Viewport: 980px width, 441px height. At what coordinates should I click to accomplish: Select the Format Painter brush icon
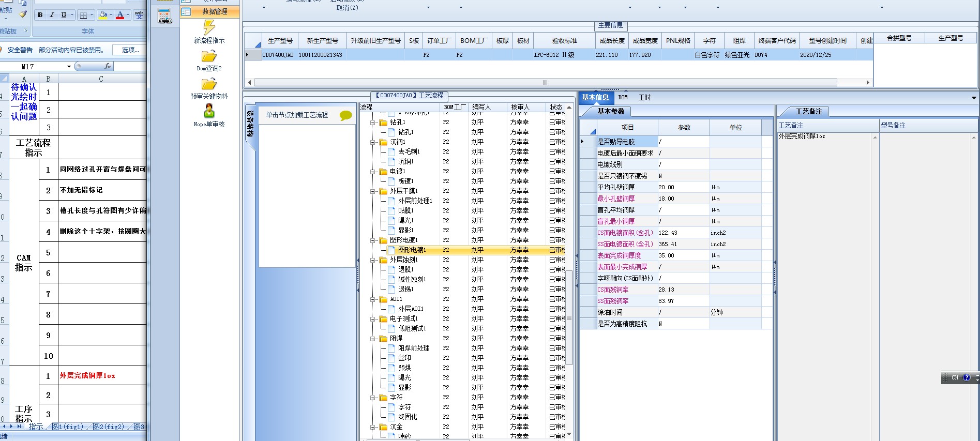coord(23,14)
